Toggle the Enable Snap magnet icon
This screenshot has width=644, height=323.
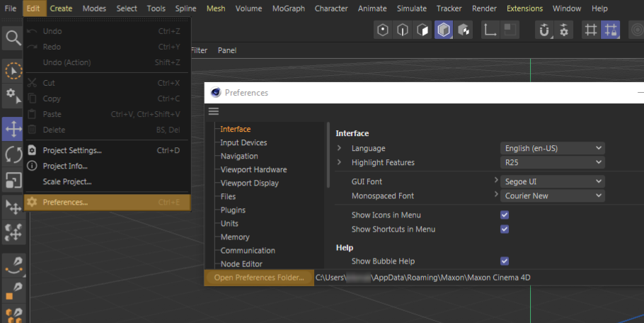[x=544, y=30]
